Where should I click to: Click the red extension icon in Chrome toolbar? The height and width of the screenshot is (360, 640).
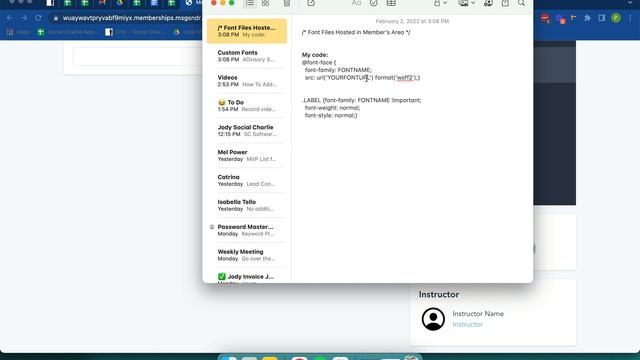click(545, 18)
